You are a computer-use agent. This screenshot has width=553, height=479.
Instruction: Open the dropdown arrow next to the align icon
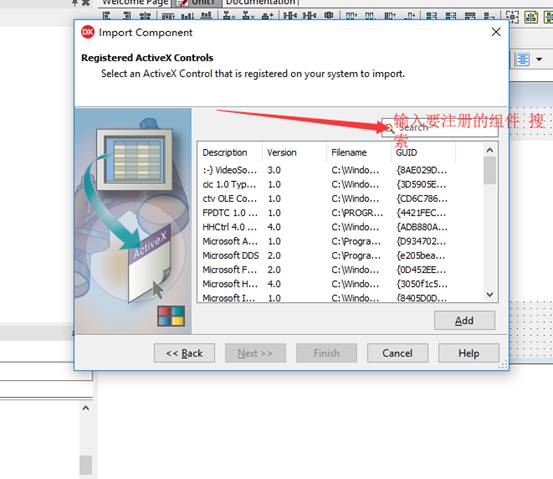tap(539, 59)
